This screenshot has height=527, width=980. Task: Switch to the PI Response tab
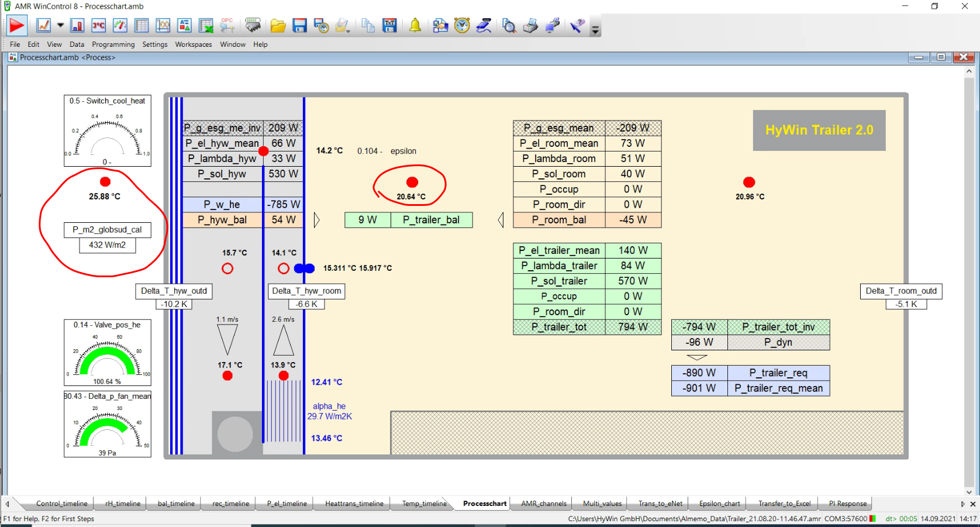[848, 504]
